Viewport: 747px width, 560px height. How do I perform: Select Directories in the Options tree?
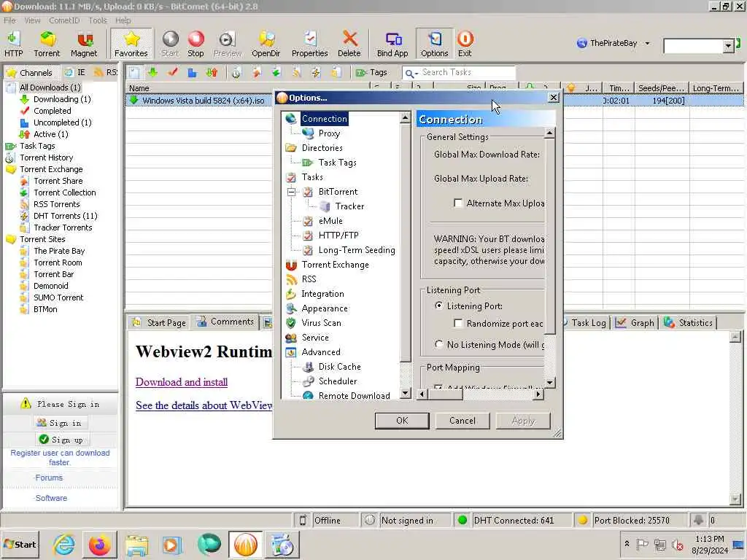(322, 148)
